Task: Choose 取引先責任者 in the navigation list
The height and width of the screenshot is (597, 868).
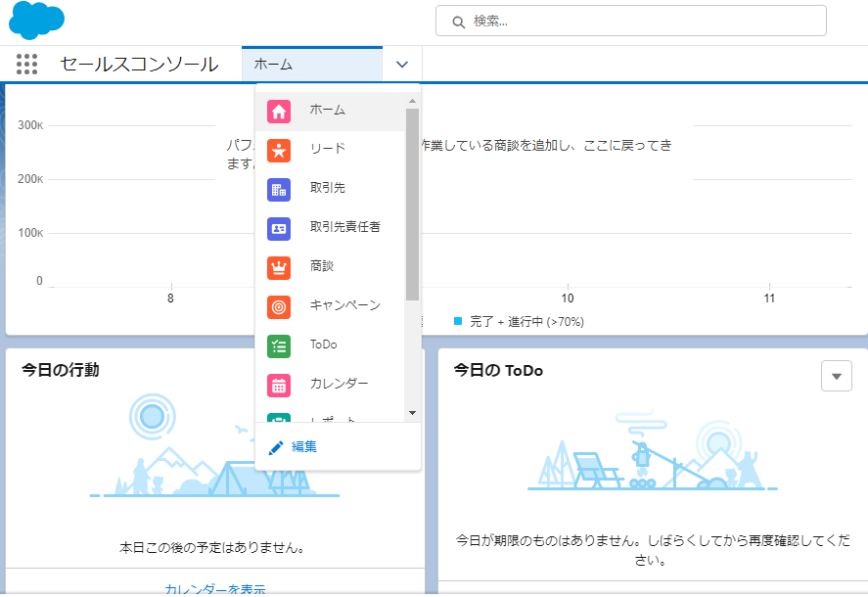Action: coord(330,228)
